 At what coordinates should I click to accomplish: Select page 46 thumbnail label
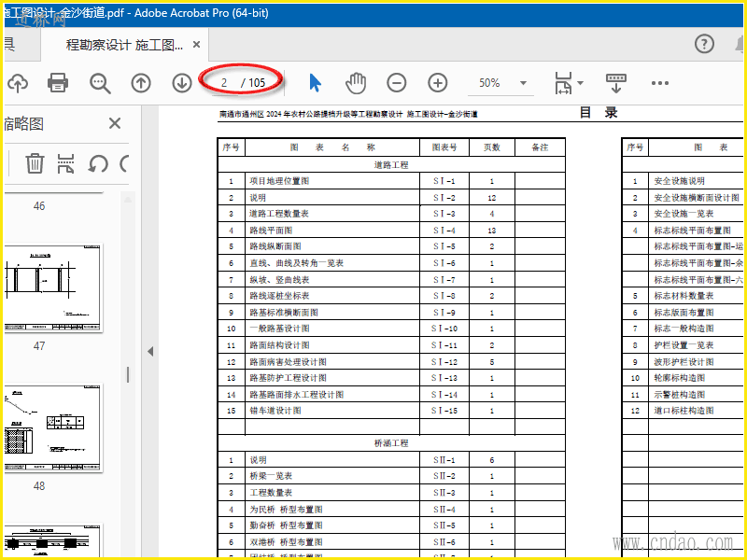pos(39,206)
